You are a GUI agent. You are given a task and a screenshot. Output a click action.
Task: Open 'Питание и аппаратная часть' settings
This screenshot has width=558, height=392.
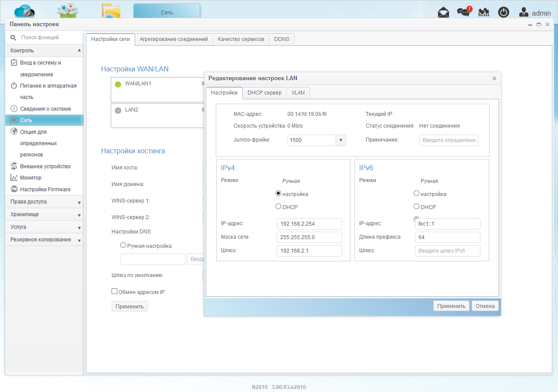(x=44, y=91)
